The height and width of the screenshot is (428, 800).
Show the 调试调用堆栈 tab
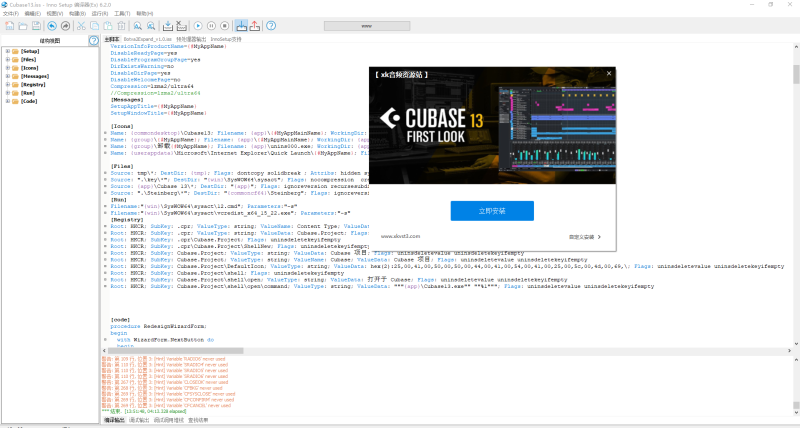[169, 420]
